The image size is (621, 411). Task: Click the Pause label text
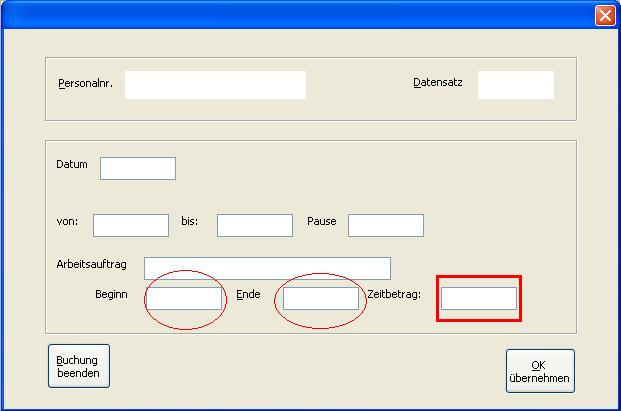click(321, 221)
